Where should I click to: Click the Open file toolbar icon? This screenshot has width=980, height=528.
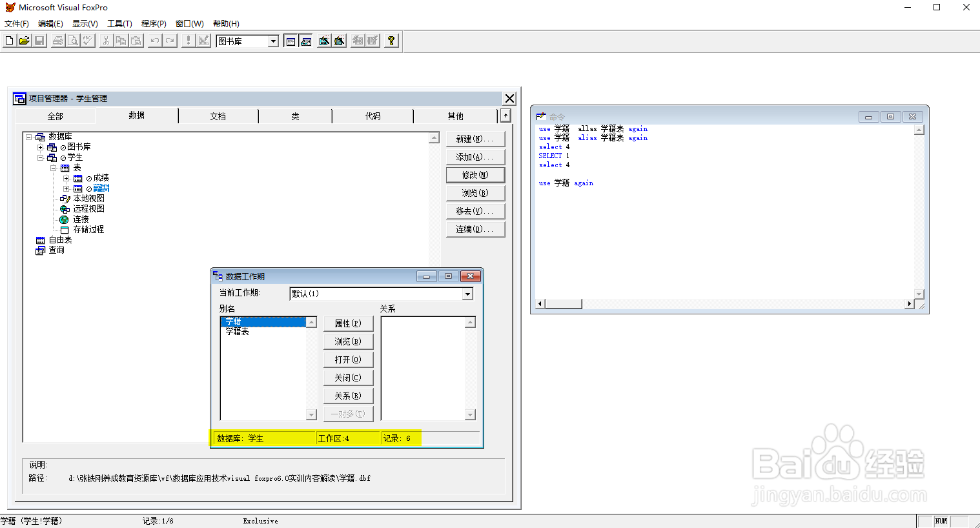coord(24,41)
